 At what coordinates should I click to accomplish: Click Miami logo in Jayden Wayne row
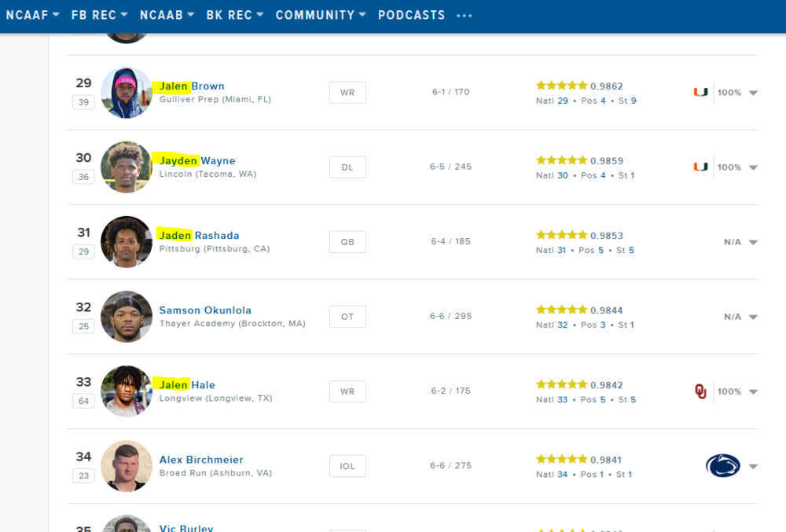pos(700,167)
